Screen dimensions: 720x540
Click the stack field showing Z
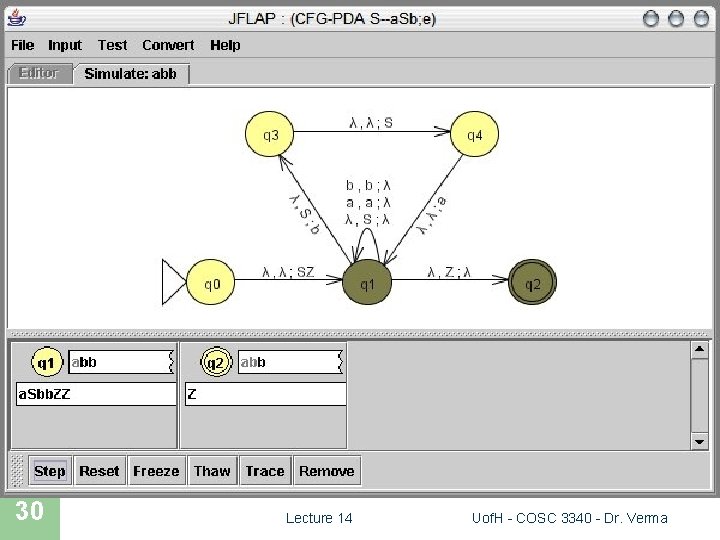pos(266,394)
